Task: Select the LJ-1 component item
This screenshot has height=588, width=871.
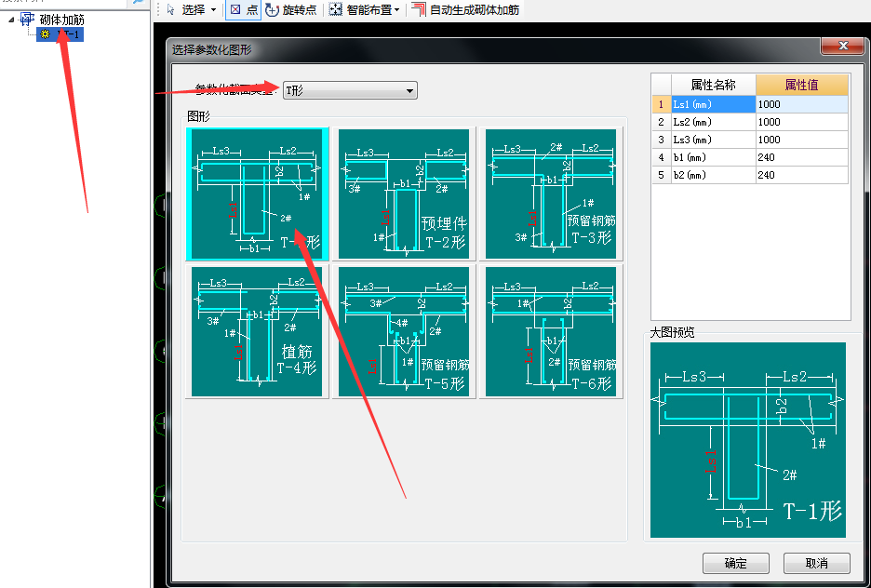Action: (x=60, y=34)
